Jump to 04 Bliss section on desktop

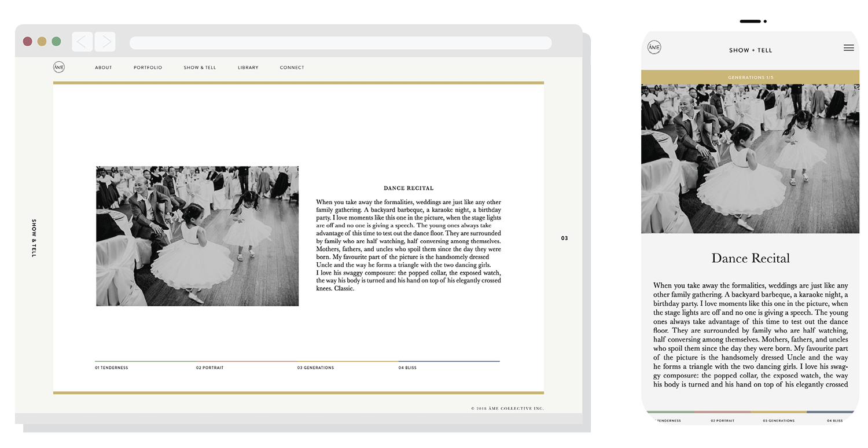coord(407,368)
